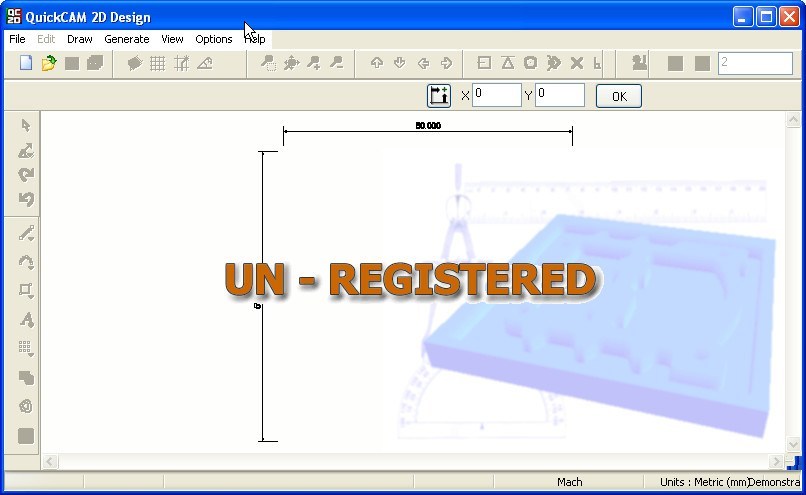Click the vertical scrollbar down arrow
Screen dimensions: 806x495
point(793,444)
